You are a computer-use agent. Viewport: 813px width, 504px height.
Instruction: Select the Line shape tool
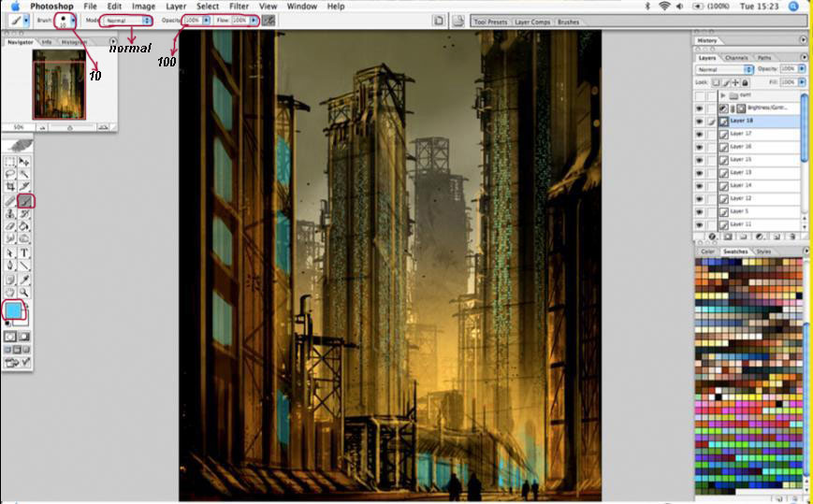click(23, 266)
